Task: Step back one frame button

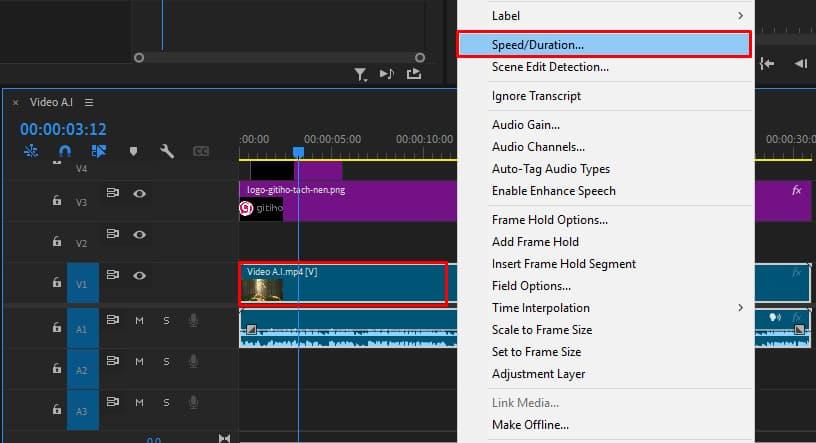Action: [800, 64]
